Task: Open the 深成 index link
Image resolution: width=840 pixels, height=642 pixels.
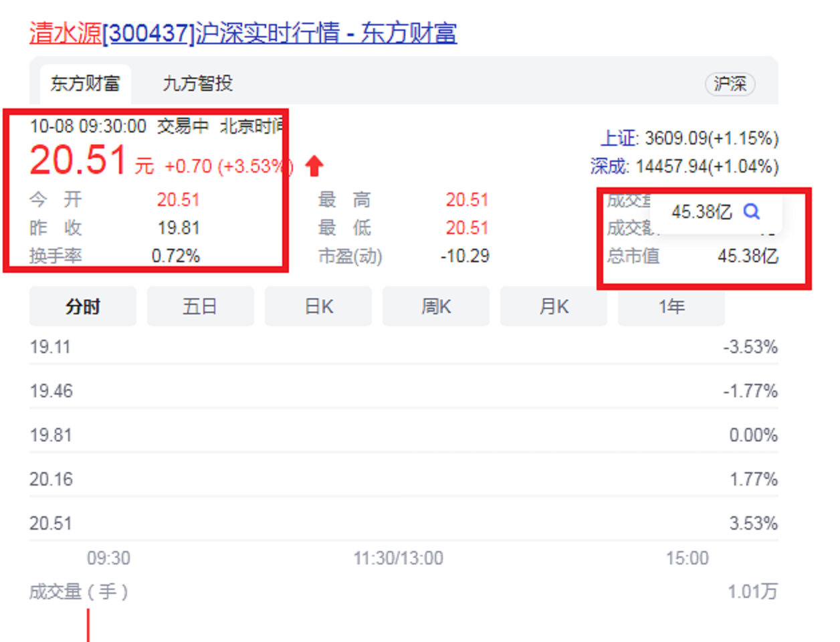Action: click(x=610, y=166)
